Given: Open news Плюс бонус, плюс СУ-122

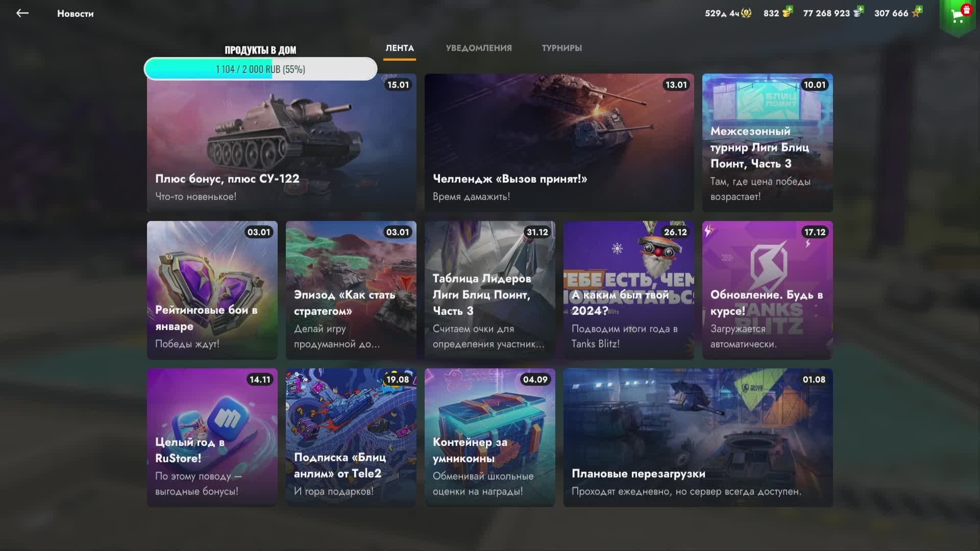Looking at the screenshot, I should click(x=282, y=143).
